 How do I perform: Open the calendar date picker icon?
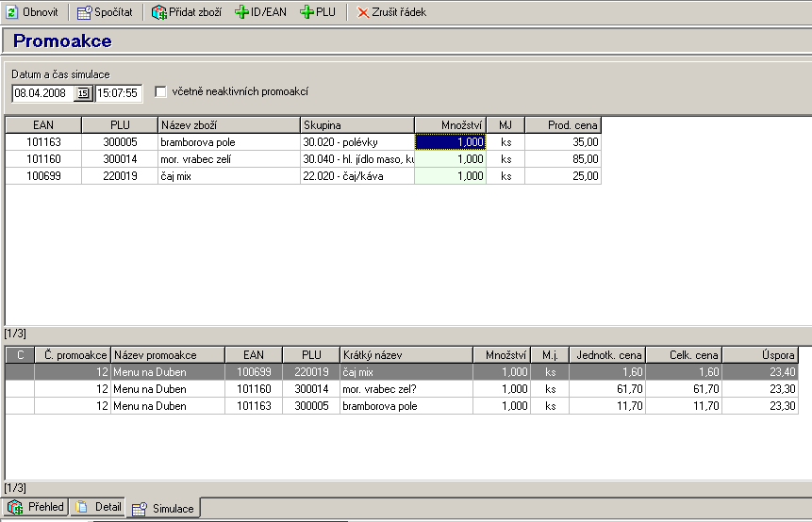click(83, 93)
